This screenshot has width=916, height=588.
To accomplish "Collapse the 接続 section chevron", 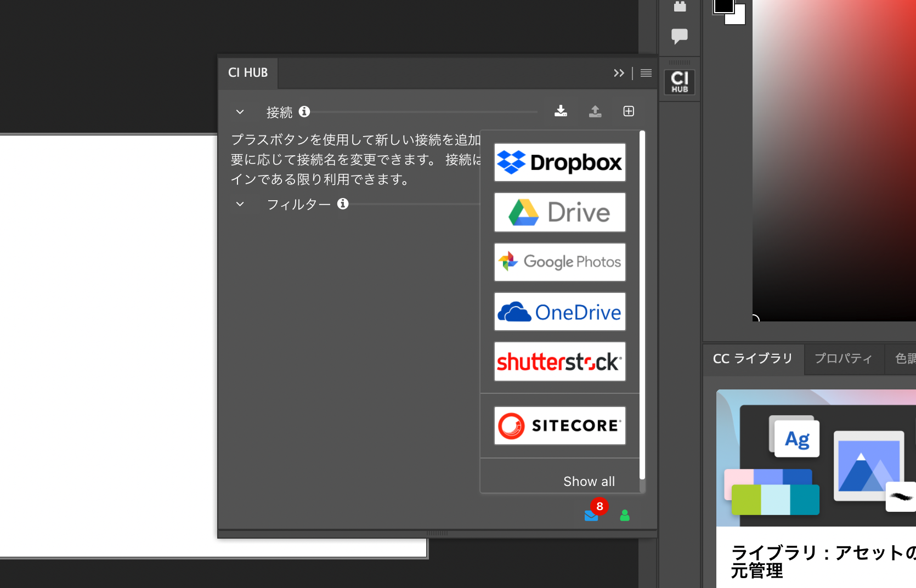I will (240, 112).
